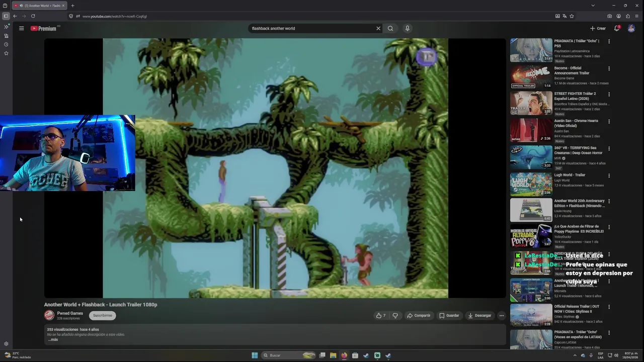
Task: Open the clock showing 8:57 p. m.
Action: tap(631, 355)
